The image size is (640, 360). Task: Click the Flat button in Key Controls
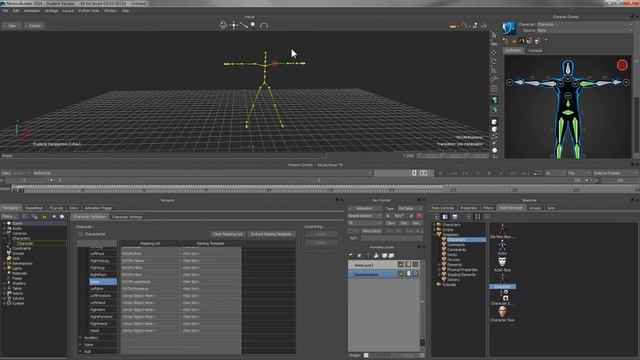(x=404, y=223)
